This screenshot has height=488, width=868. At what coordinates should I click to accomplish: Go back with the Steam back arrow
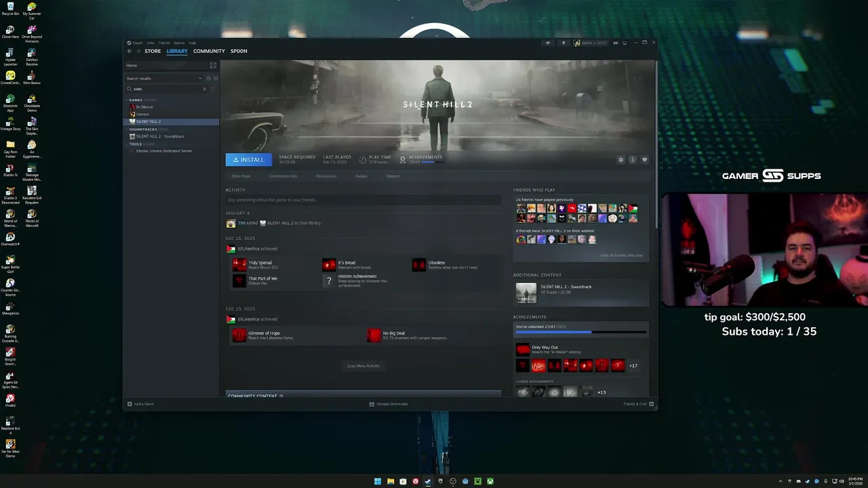coord(130,51)
